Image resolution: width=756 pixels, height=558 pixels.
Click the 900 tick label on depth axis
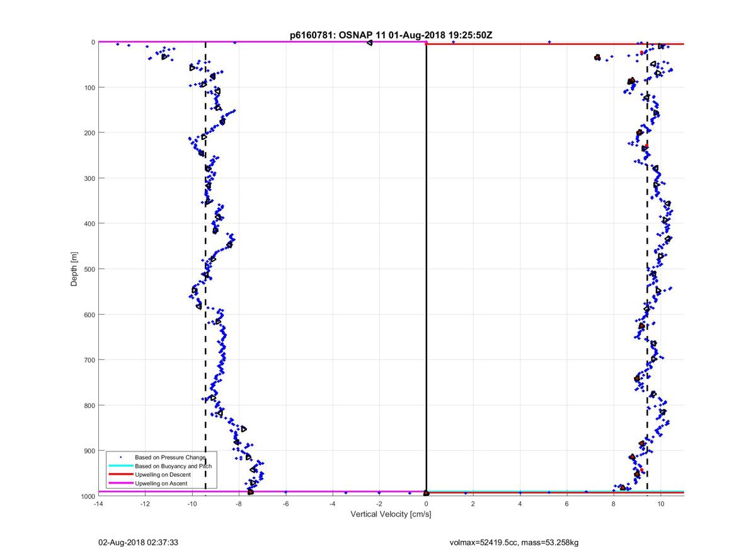click(x=89, y=451)
